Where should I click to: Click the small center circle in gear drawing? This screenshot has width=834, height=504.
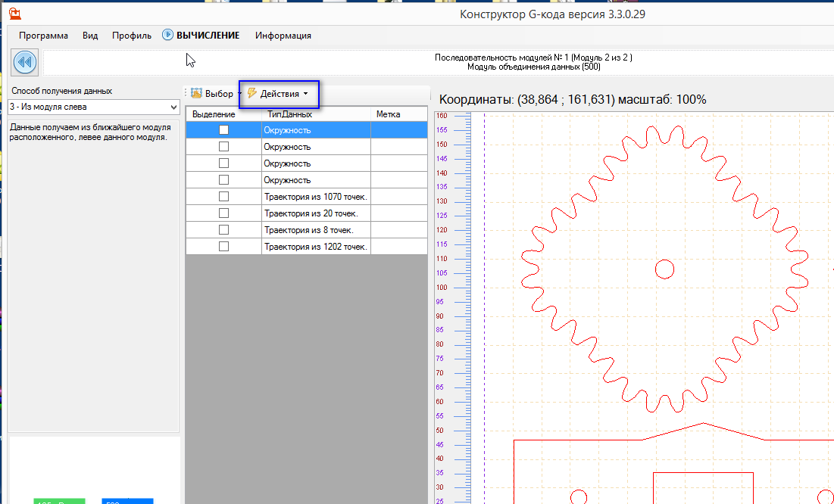pos(664,269)
